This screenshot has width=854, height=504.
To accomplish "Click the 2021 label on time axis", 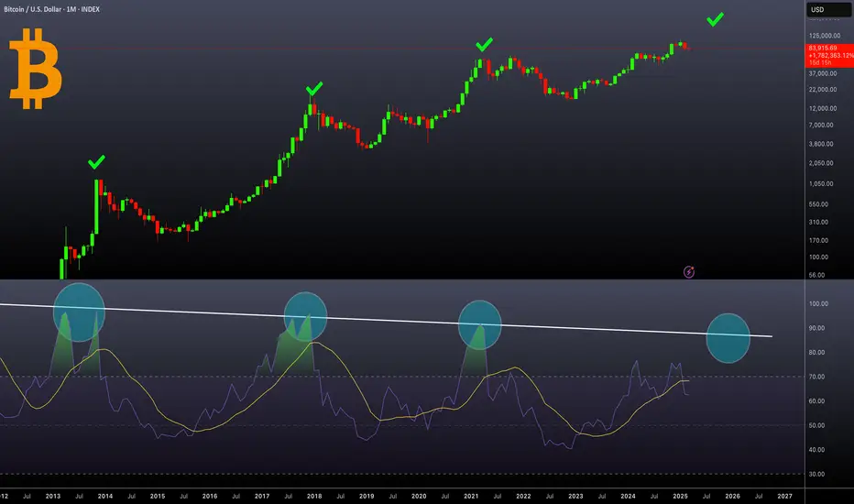I will [471, 497].
